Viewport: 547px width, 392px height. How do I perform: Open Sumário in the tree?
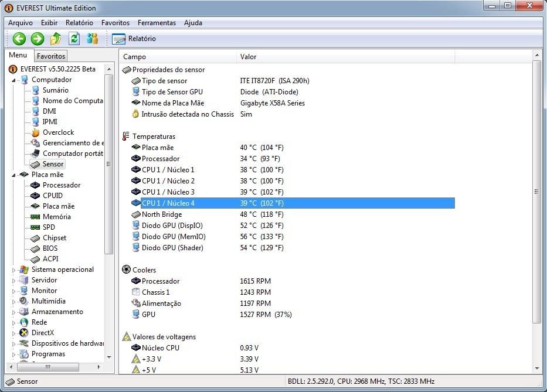pos(56,90)
